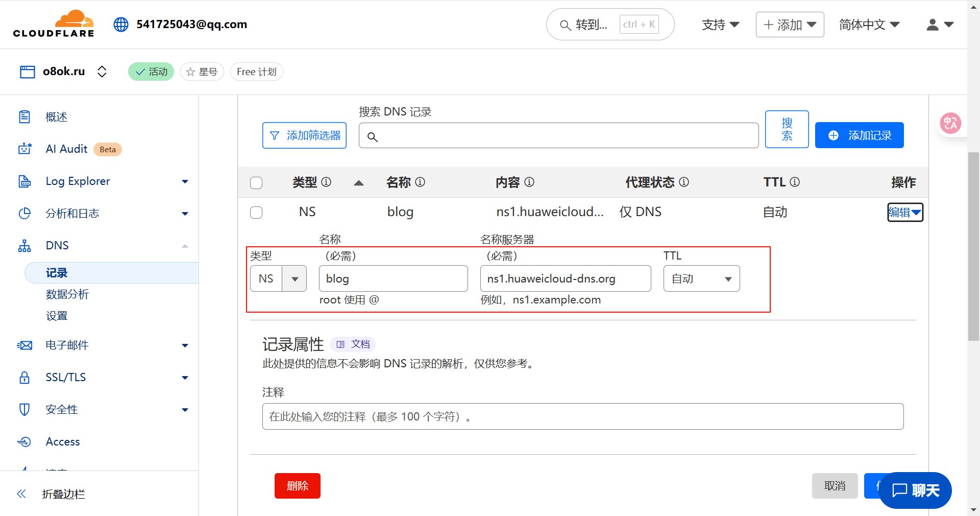Click info icon next to 代理状态 header
The image size is (980, 516).
(x=684, y=182)
